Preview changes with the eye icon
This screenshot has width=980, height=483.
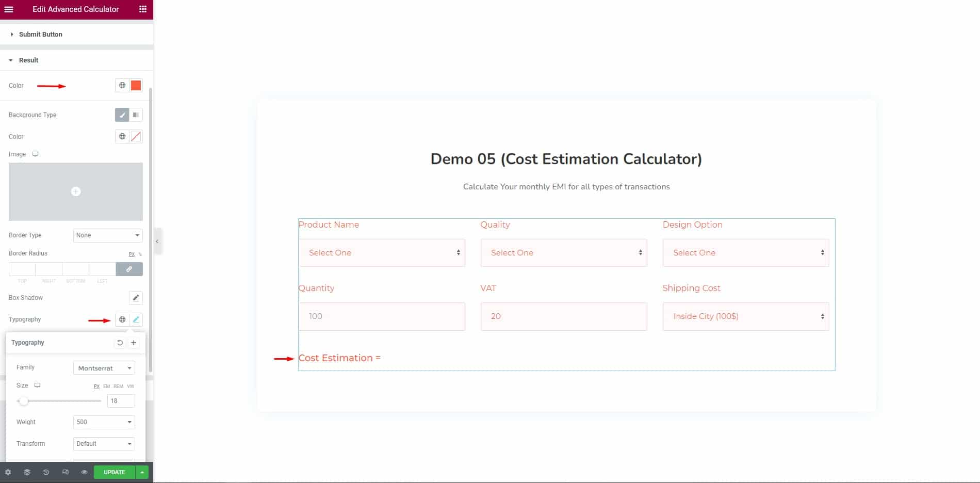tap(84, 472)
